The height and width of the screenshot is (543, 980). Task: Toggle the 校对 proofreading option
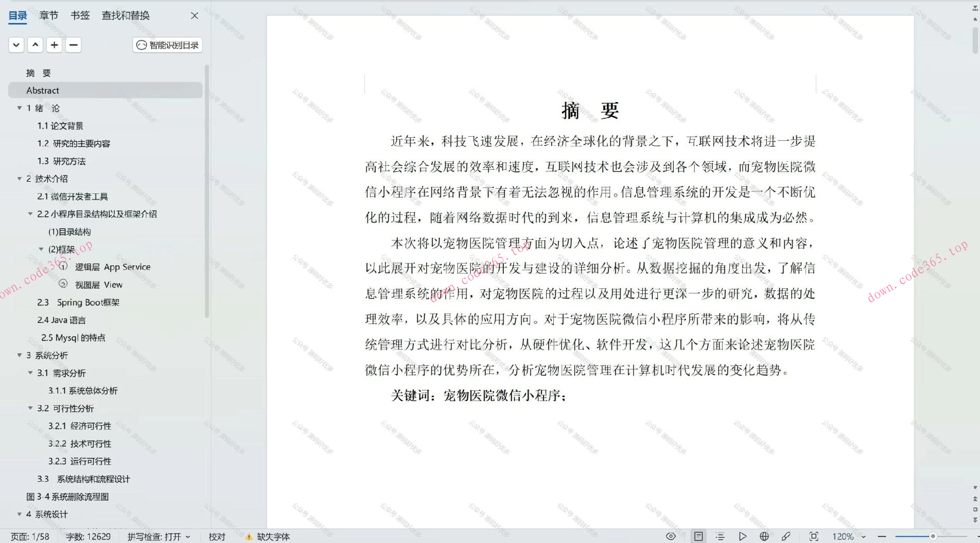[217, 536]
